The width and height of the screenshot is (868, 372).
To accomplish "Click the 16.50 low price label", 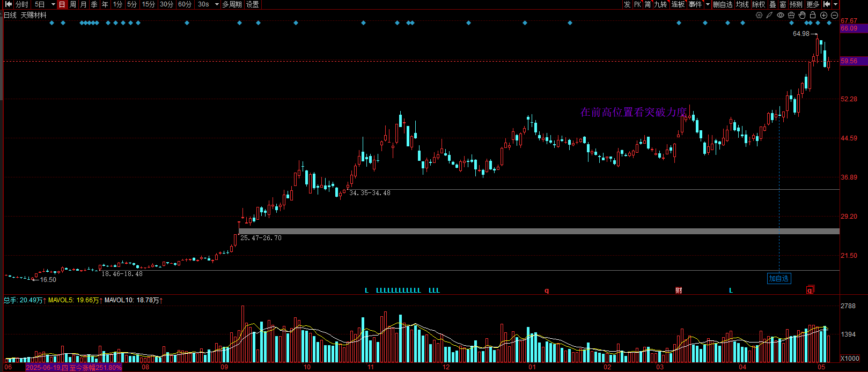I will [x=48, y=280].
